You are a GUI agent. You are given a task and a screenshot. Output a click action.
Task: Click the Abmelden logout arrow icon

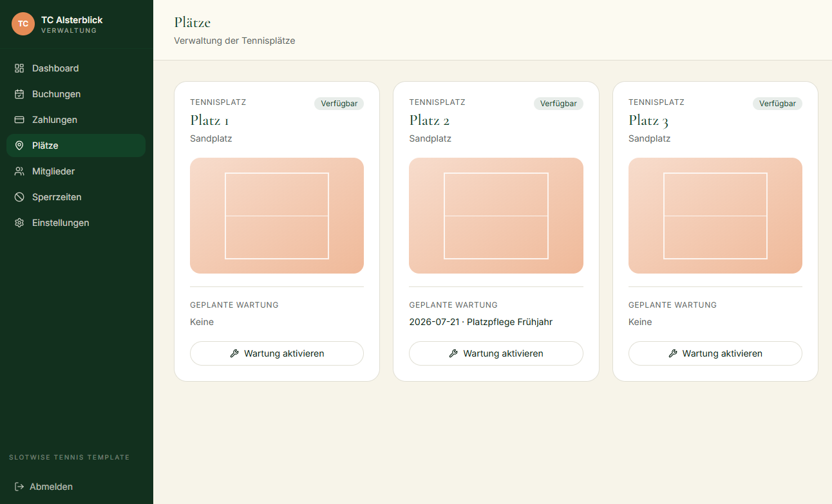19,487
